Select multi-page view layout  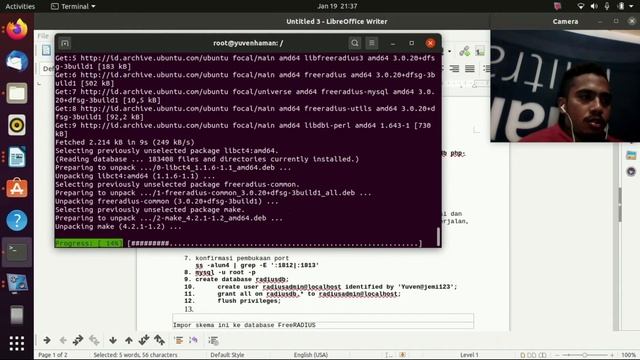point(532,355)
